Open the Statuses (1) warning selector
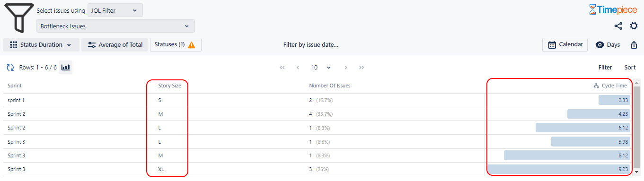 point(176,44)
